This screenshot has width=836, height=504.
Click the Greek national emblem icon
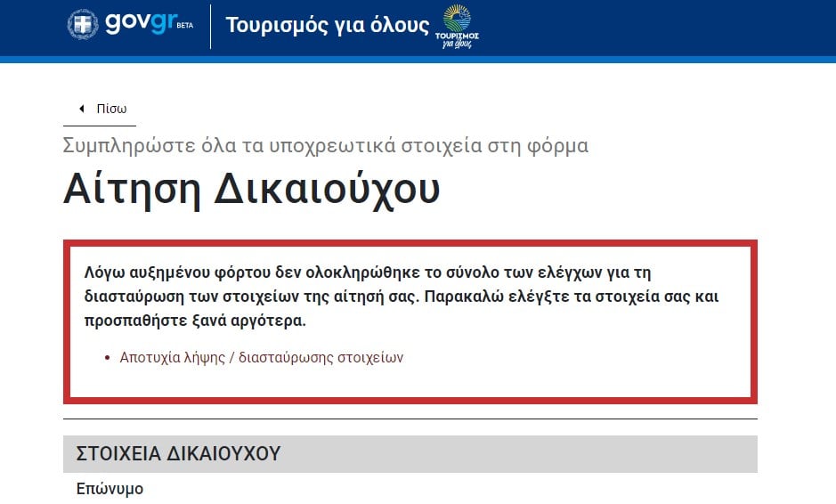83,25
